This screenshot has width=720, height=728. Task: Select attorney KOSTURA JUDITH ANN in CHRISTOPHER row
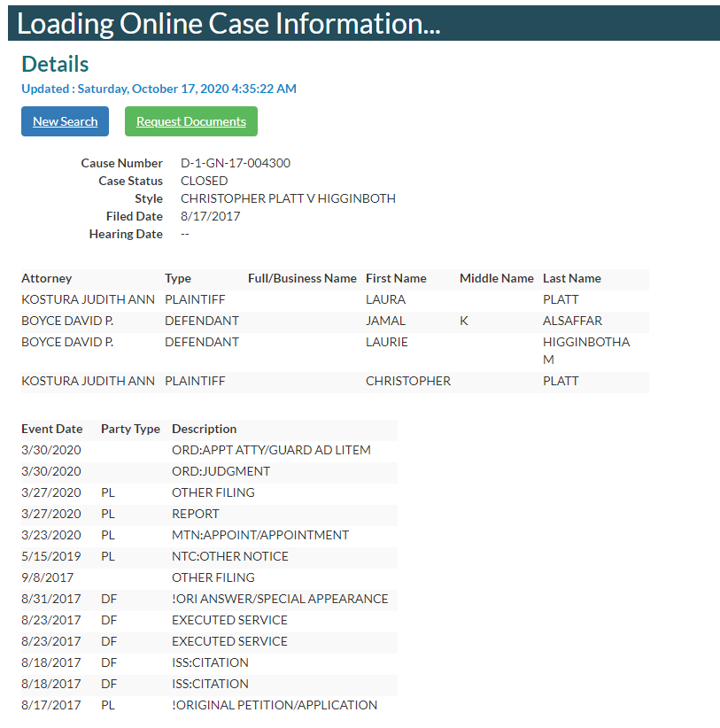click(x=88, y=381)
